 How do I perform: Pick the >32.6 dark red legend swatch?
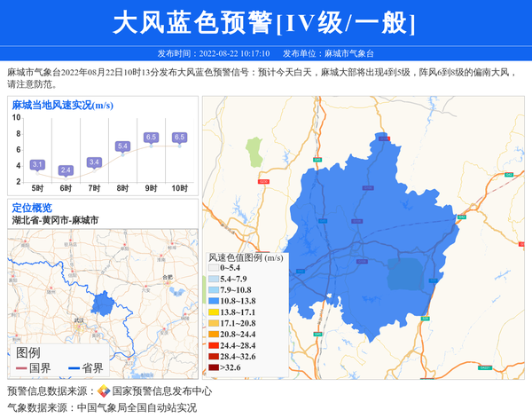click(x=214, y=367)
